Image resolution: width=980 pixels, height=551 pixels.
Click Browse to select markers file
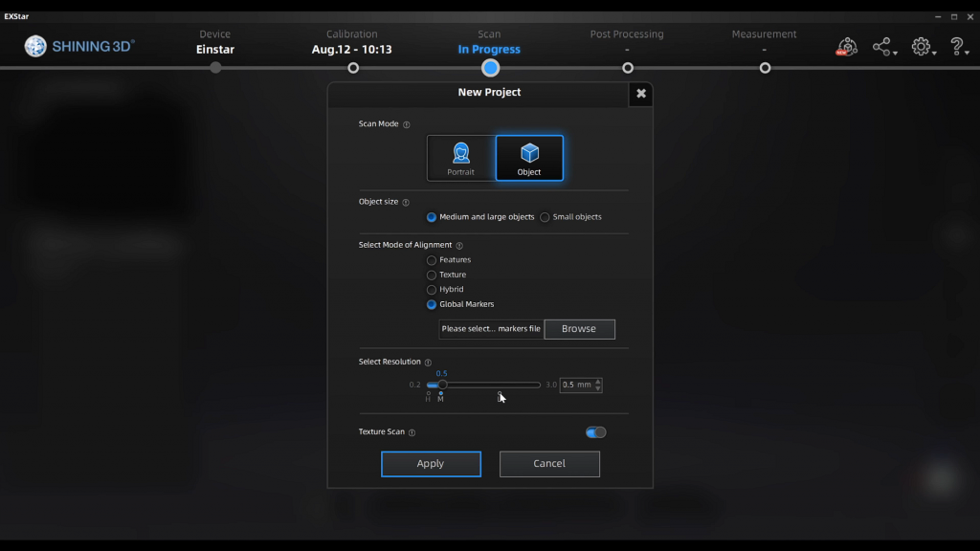(x=579, y=329)
